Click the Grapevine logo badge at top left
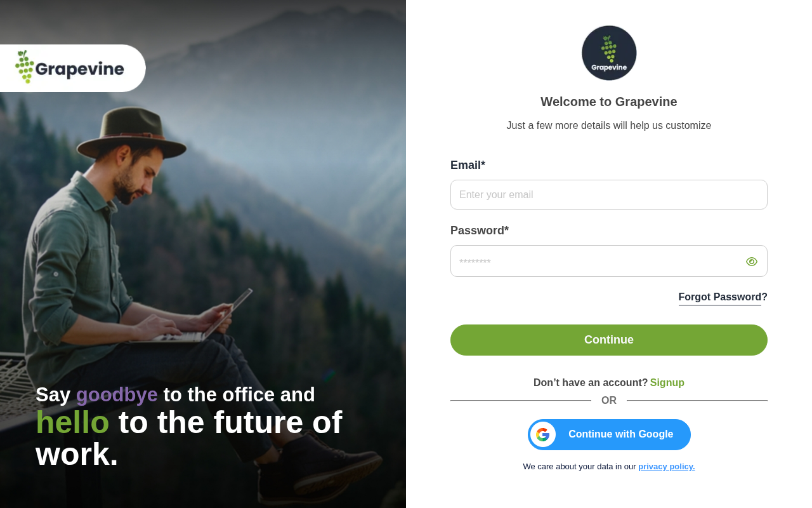The image size is (812, 508). click(72, 68)
